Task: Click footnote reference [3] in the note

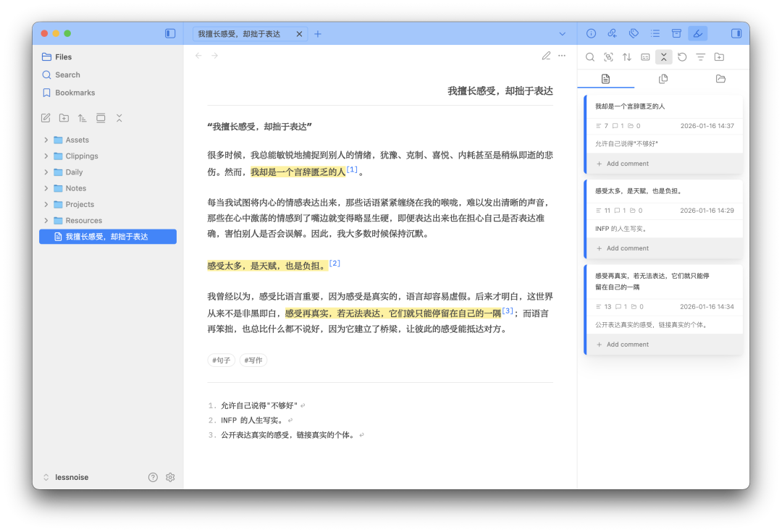Action: (x=507, y=311)
